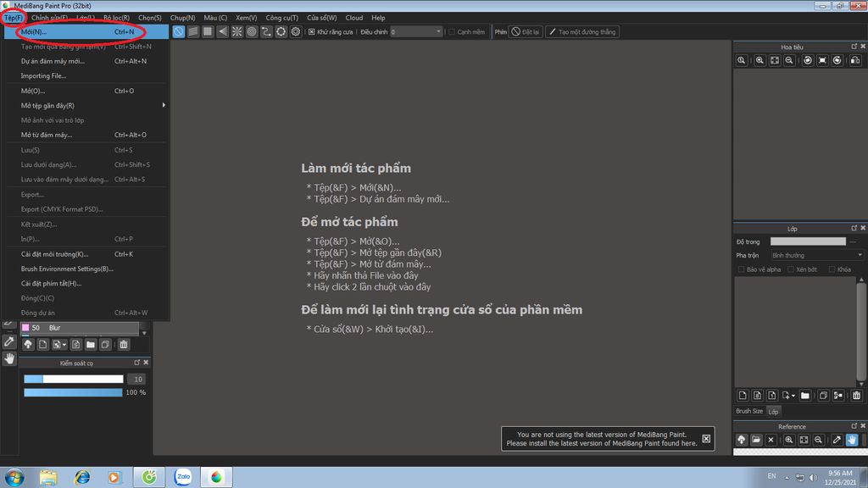Click the Tệp(F) menu

(14, 18)
